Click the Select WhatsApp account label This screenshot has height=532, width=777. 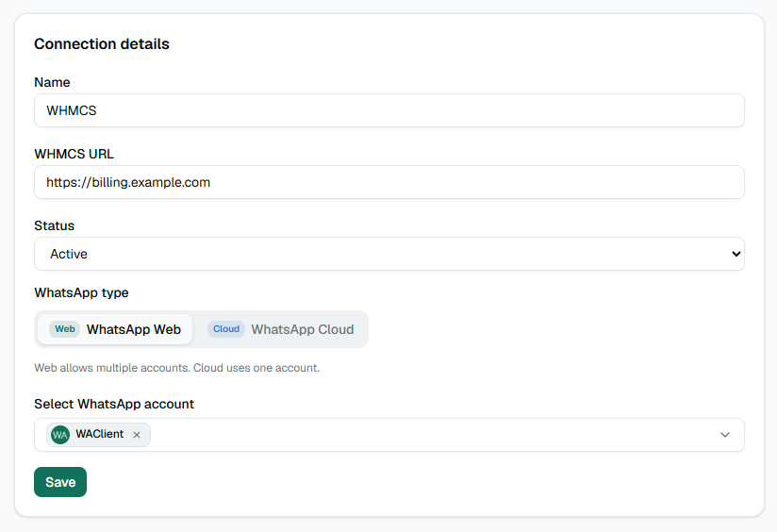coord(114,404)
